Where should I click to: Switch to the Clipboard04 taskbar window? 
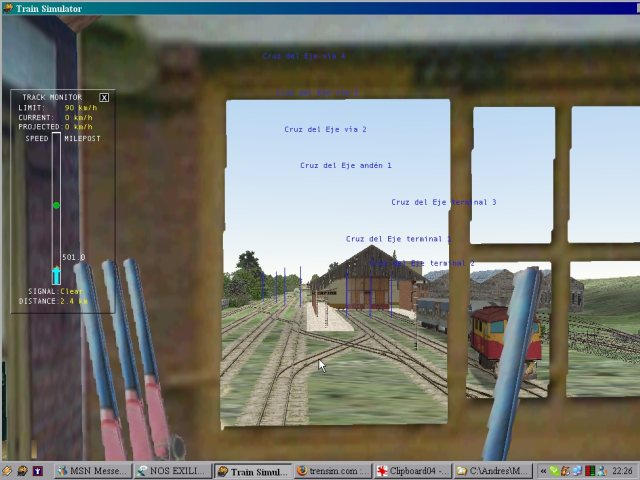(411, 471)
